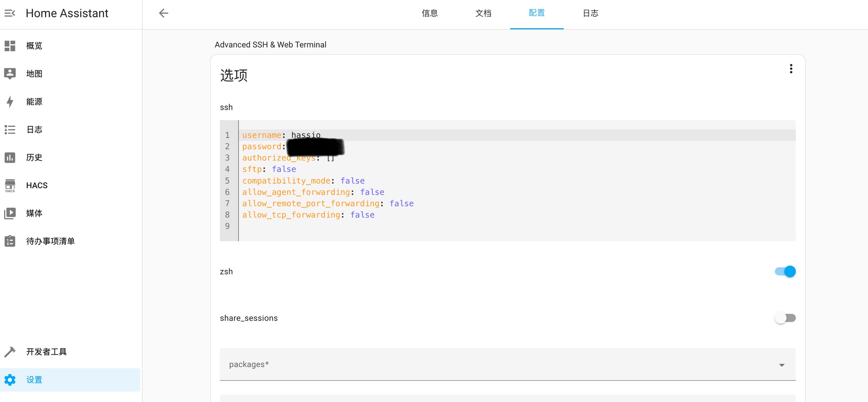Collapse the sidebar hamburger menu icon
This screenshot has height=402, width=868.
coord(10,13)
